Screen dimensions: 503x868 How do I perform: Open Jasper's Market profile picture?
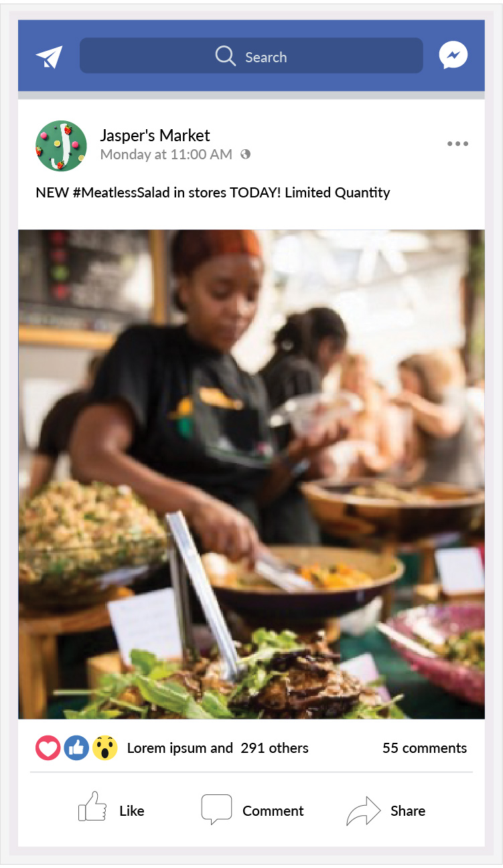61,146
